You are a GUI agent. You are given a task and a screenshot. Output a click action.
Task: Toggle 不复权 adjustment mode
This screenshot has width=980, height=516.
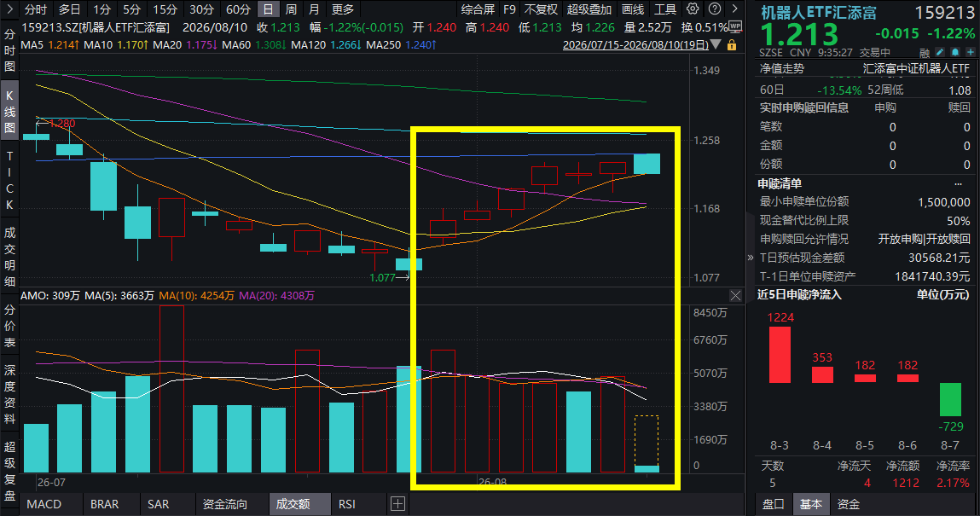click(x=541, y=9)
